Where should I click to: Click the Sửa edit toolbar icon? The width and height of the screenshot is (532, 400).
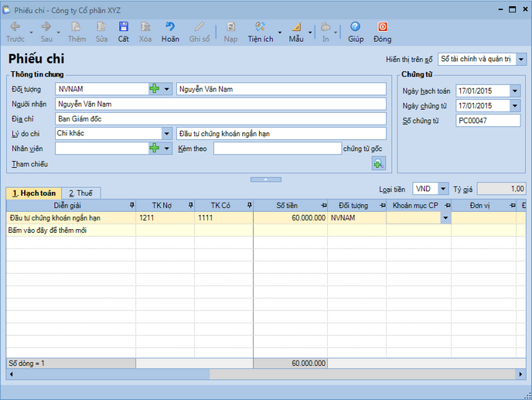point(101,27)
